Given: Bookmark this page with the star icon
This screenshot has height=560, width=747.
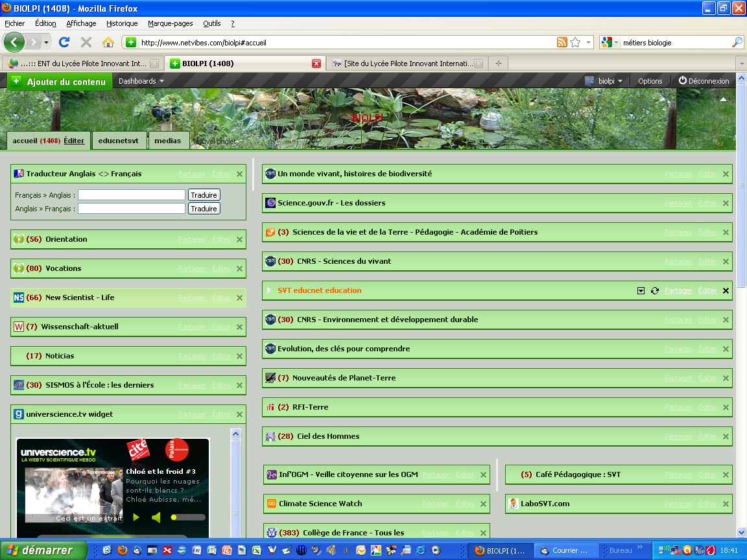Looking at the screenshot, I should tap(575, 42).
